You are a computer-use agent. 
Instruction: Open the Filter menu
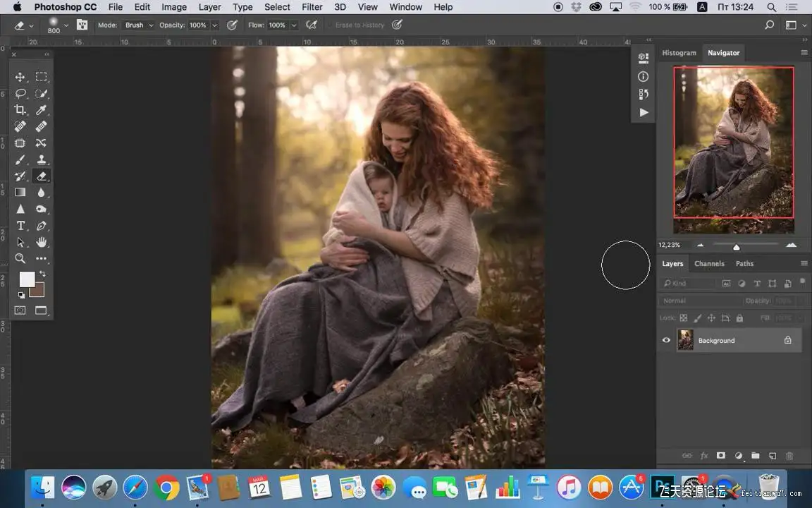pyautogui.click(x=312, y=7)
